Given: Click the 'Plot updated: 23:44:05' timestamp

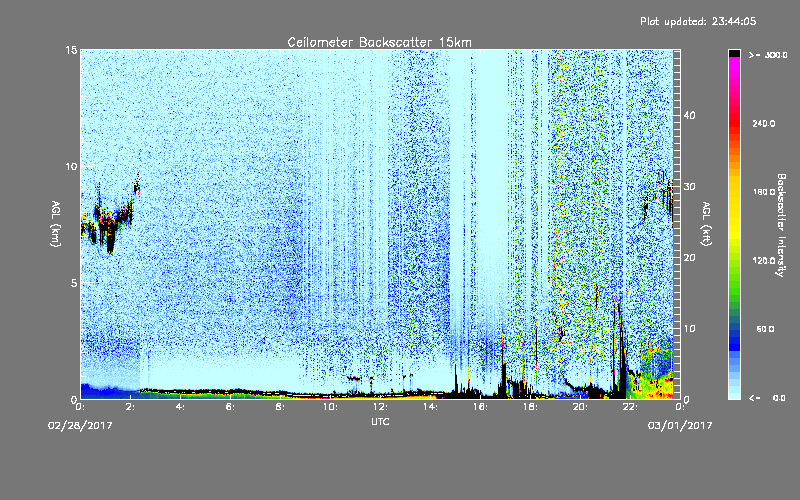Looking at the screenshot, I should click(698, 21).
